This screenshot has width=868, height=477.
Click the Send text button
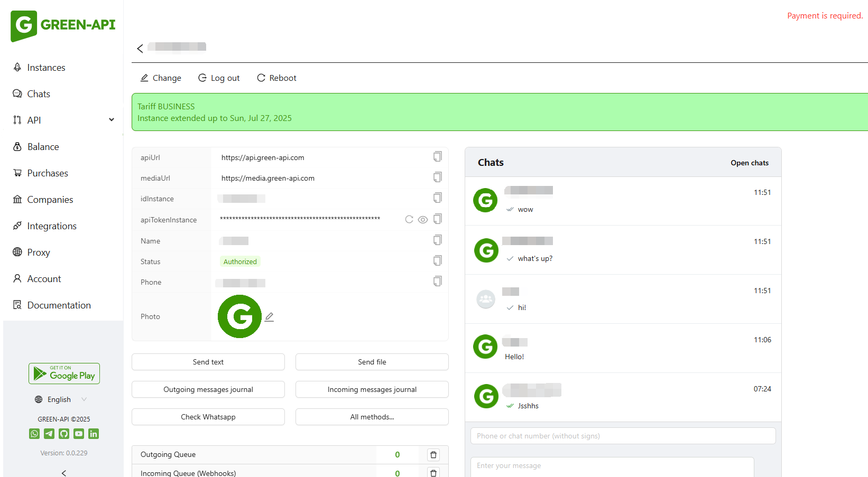208,362
